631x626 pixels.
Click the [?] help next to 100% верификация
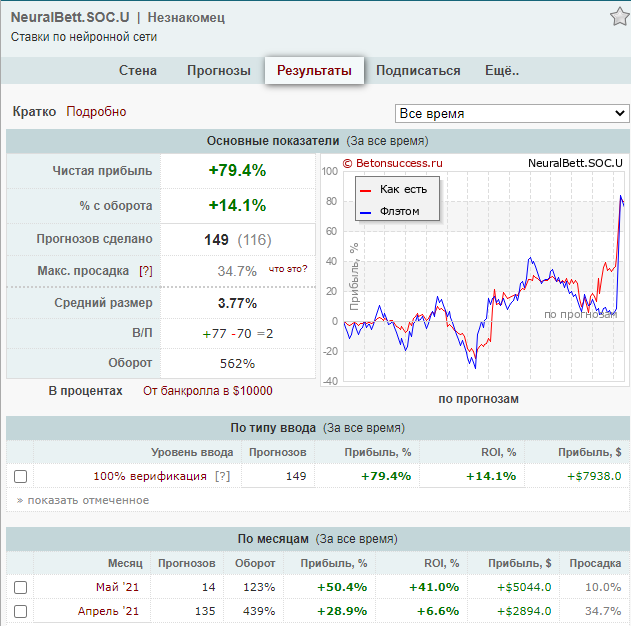pyautogui.click(x=222, y=476)
